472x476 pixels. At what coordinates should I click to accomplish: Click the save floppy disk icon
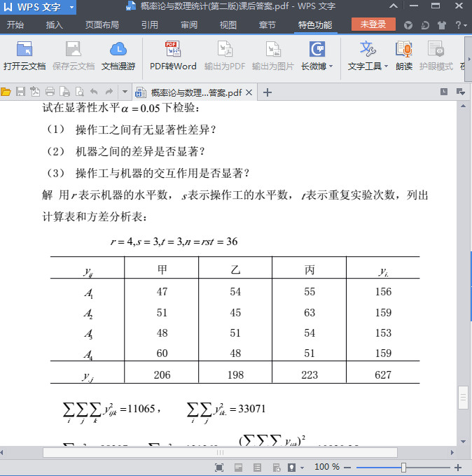pyautogui.click(x=20, y=92)
